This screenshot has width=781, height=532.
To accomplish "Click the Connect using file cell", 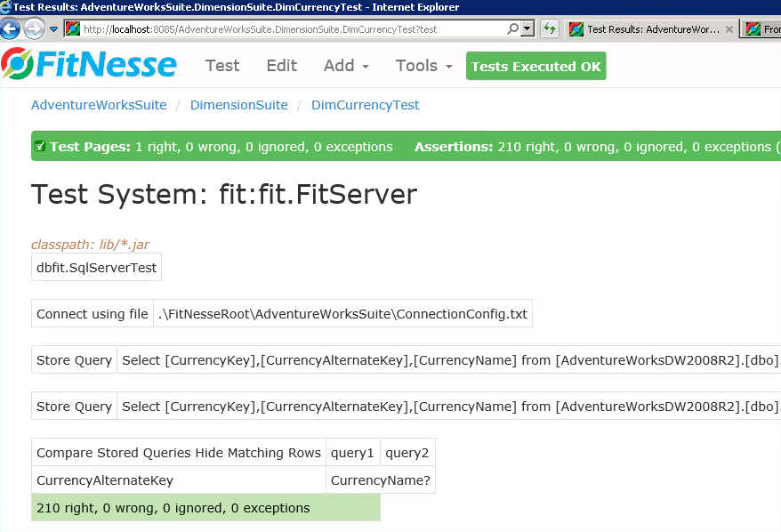I will pos(93,314).
